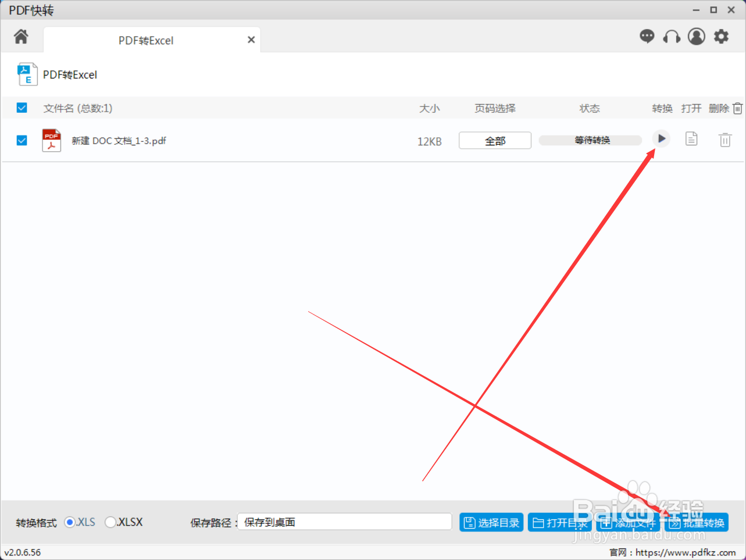Select the .XLSX output format radio button
The width and height of the screenshot is (746, 560).
click(x=110, y=522)
